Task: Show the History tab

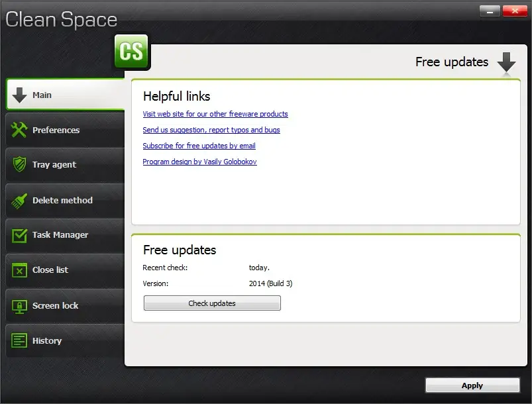Action: 66,340
